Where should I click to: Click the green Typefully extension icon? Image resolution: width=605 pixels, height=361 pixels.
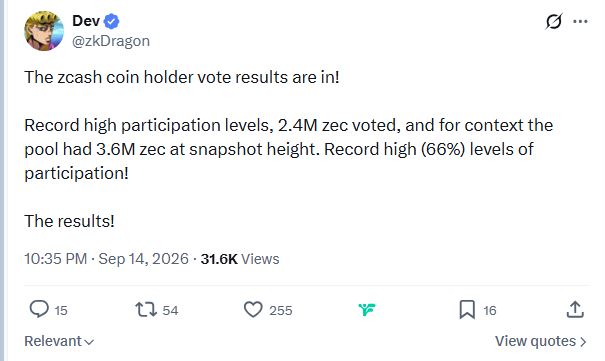coord(367,309)
